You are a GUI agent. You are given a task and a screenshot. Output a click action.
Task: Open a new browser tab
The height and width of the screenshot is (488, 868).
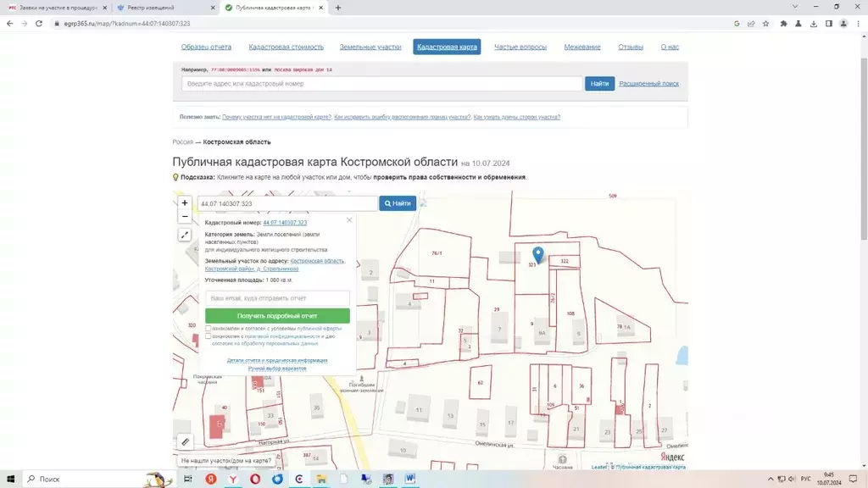coord(338,8)
